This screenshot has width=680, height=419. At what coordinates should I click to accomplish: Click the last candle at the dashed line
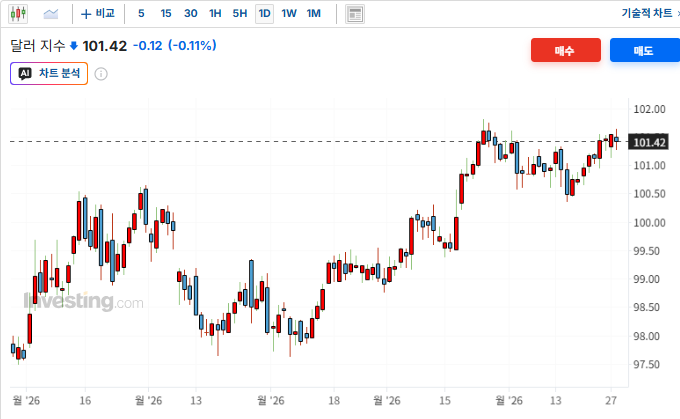pyautogui.click(x=616, y=139)
